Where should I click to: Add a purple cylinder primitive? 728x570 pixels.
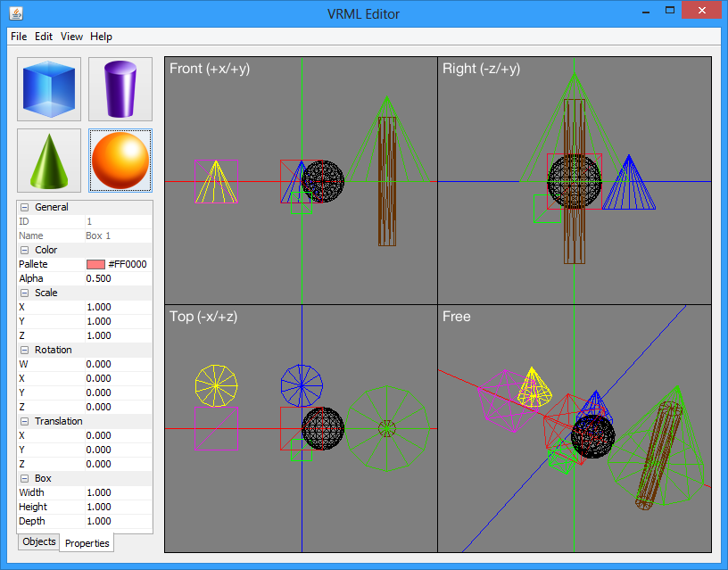[120, 89]
